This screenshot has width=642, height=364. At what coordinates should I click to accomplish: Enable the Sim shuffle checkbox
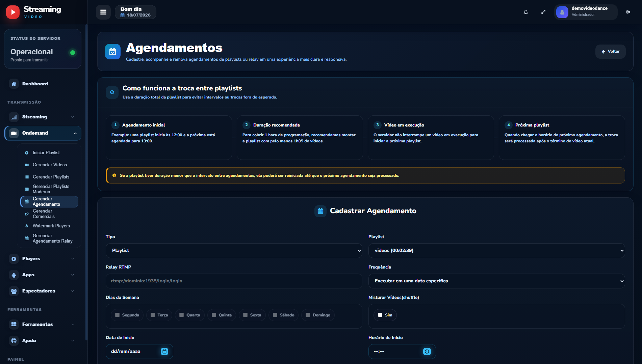(x=380, y=315)
